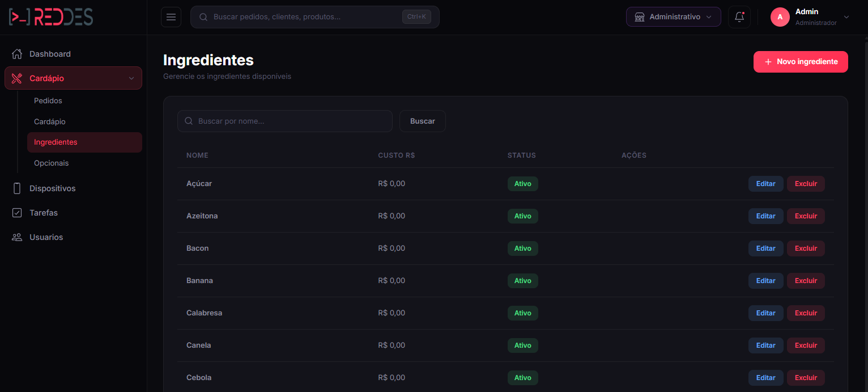Go to Pedidos submenu item
The height and width of the screenshot is (392, 868).
pos(48,100)
